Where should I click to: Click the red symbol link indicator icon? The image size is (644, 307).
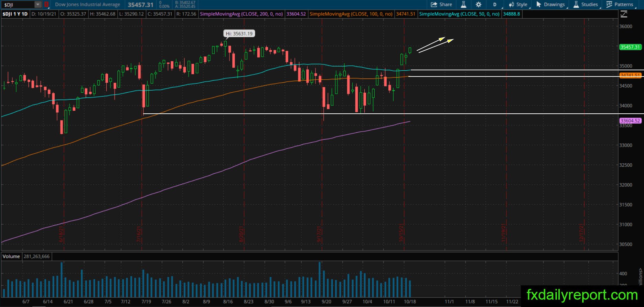point(46,4)
